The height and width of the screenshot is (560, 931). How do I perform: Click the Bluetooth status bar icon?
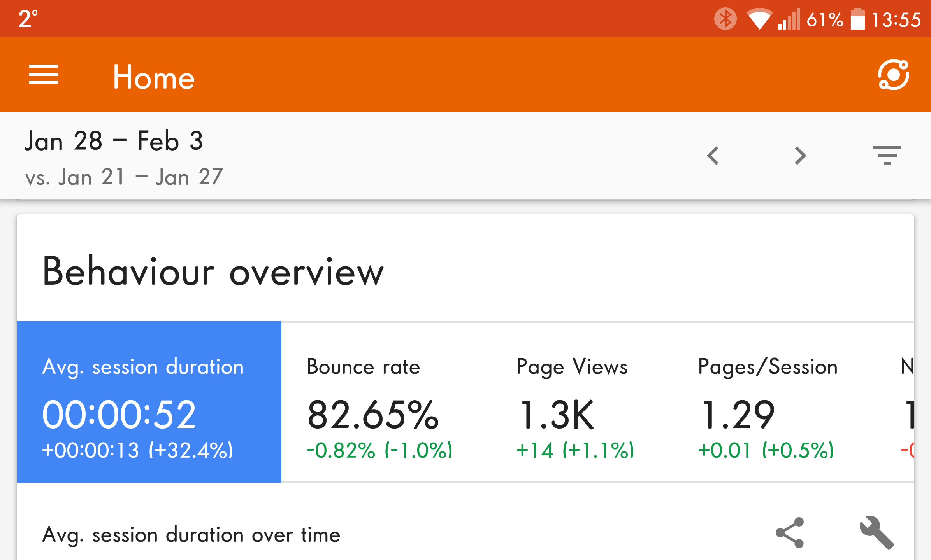click(x=725, y=19)
